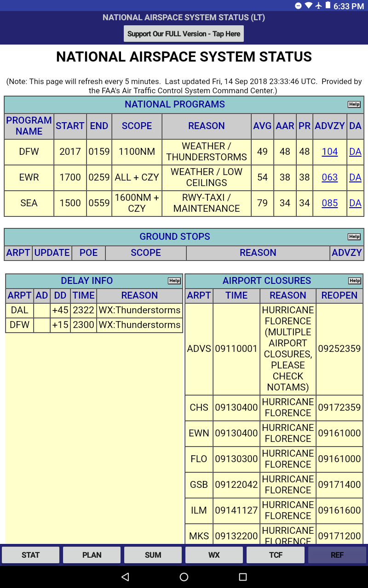Tap the +15 departure delay value
368x588 pixels.
tap(60, 325)
